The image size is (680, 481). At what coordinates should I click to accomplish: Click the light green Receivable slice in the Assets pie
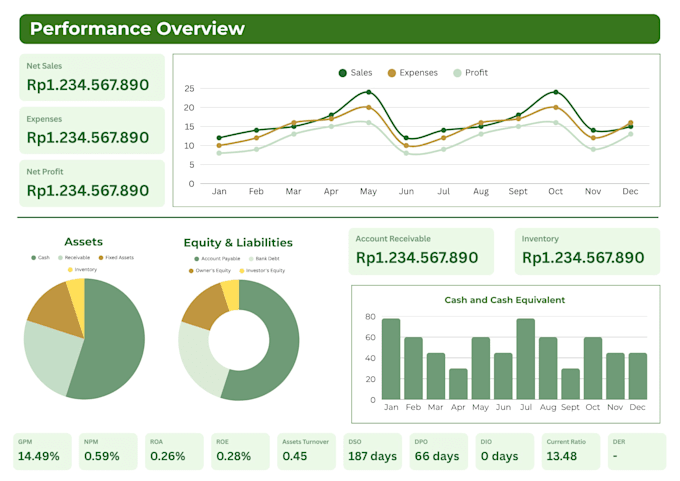point(50,358)
